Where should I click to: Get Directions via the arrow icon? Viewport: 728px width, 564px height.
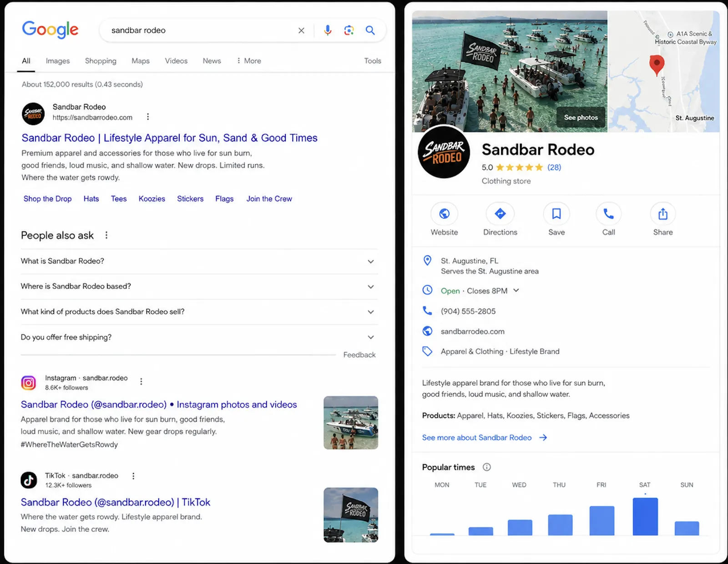click(500, 214)
